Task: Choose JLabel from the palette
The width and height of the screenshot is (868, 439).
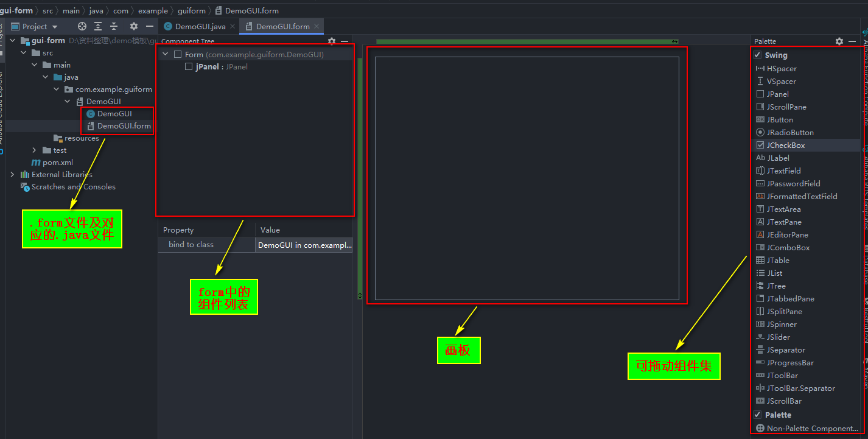Action: click(772, 158)
